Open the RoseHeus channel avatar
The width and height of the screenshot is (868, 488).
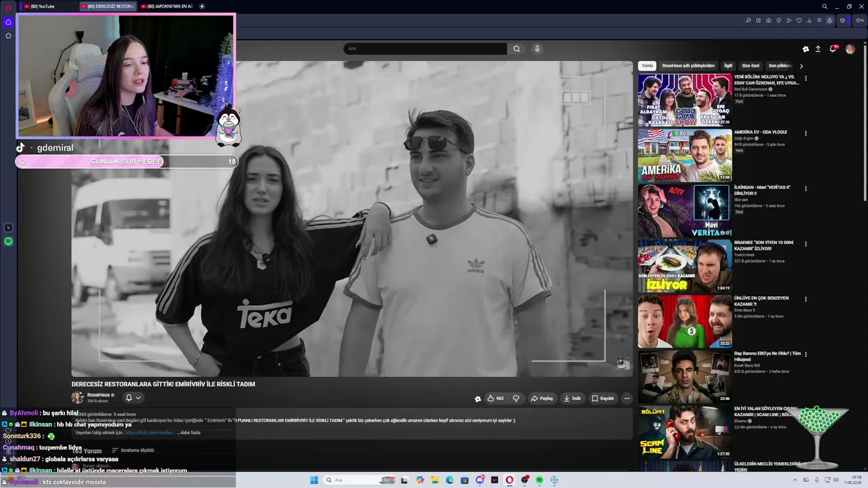pyautogui.click(x=78, y=398)
